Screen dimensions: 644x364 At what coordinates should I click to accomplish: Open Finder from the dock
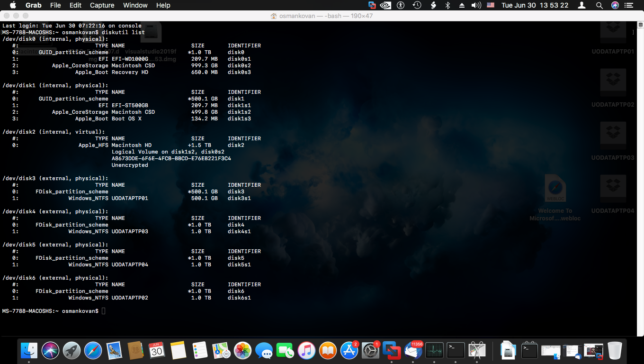click(29, 351)
